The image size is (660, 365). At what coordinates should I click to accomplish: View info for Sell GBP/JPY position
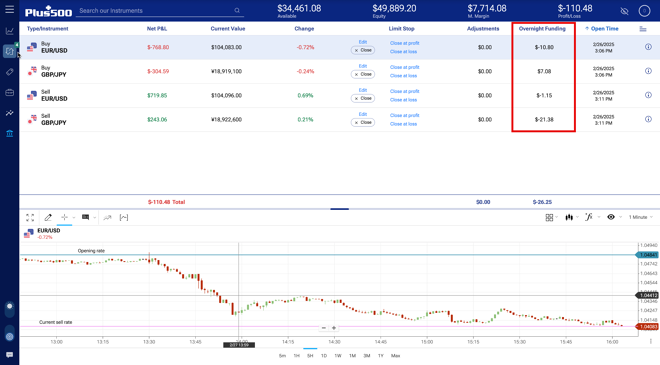pos(648,119)
